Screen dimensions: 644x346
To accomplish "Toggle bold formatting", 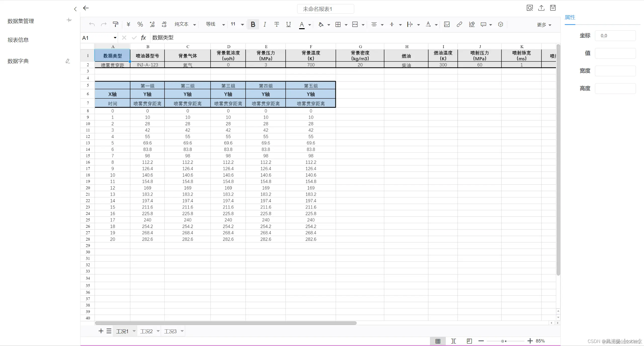I will pyautogui.click(x=253, y=24).
